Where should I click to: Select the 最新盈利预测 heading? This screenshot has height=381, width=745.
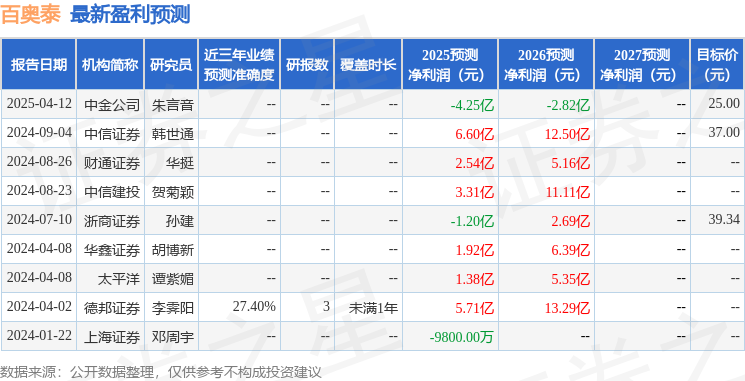click(x=130, y=15)
